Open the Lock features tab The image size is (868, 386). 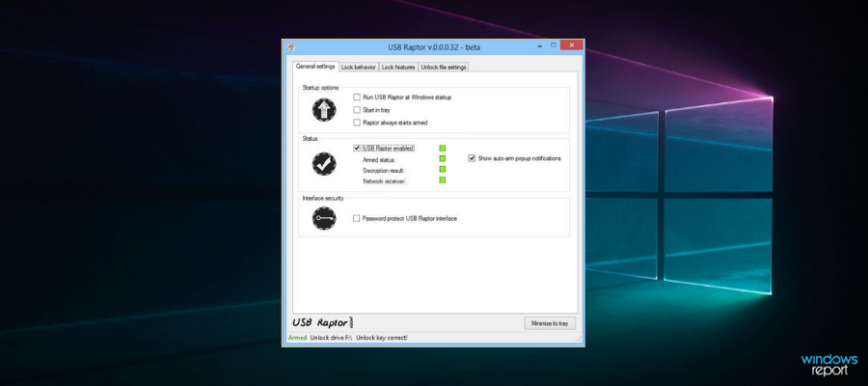[398, 67]
